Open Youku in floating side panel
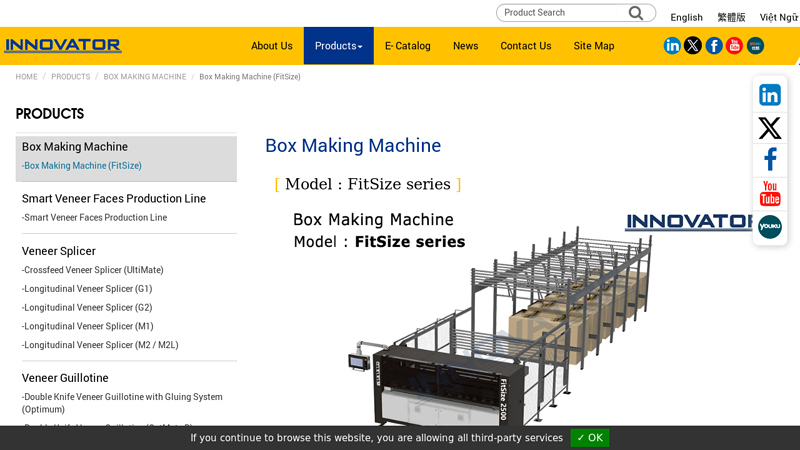Image resolution: width=800 pixels, height=450 pixels. tap(770, 227)
